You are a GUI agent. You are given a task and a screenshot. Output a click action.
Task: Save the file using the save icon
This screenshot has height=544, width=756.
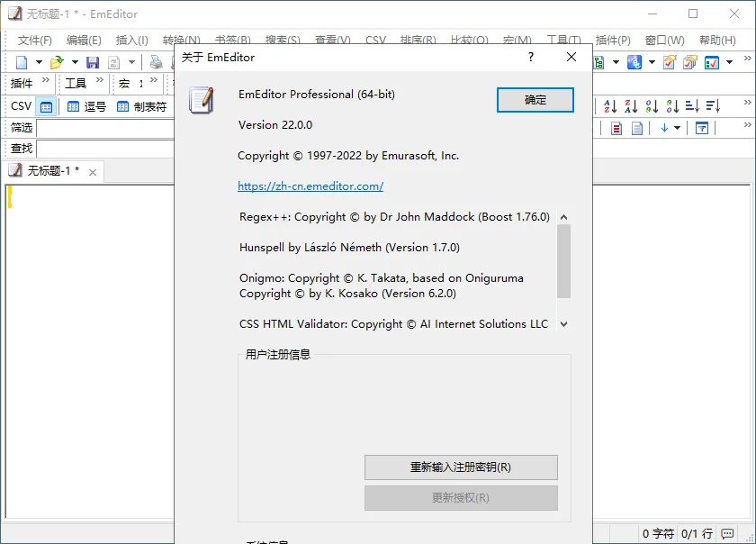coord(93,62)
